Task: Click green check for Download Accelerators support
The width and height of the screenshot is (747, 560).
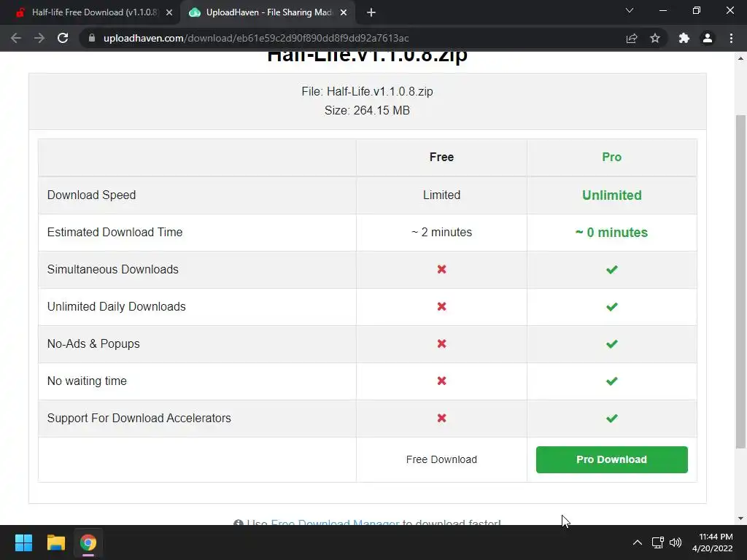Action: (612, 418)
